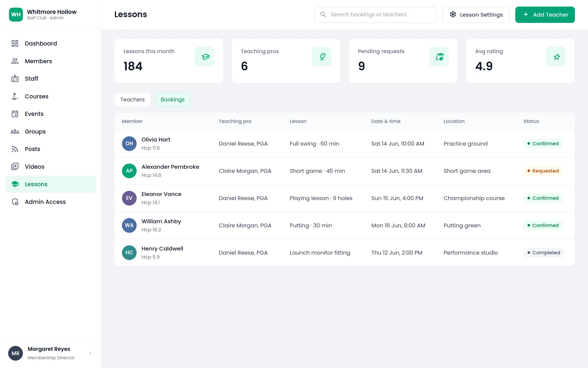Image resolution: width=588 pixels, height=368 pixels.
Task: Click the Videos library icon
Action: [15, 167]
